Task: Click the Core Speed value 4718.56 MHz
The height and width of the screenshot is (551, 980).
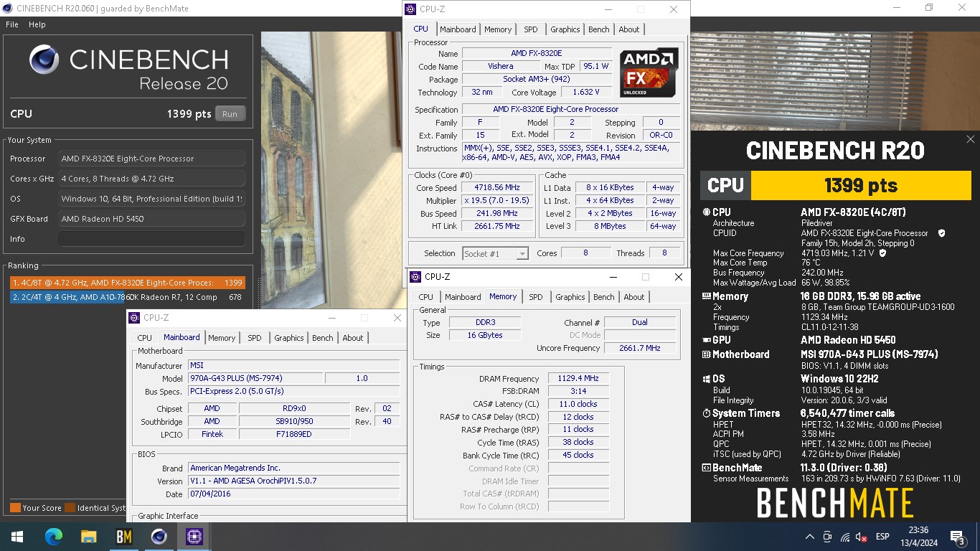Action: (x=497, y=188)
